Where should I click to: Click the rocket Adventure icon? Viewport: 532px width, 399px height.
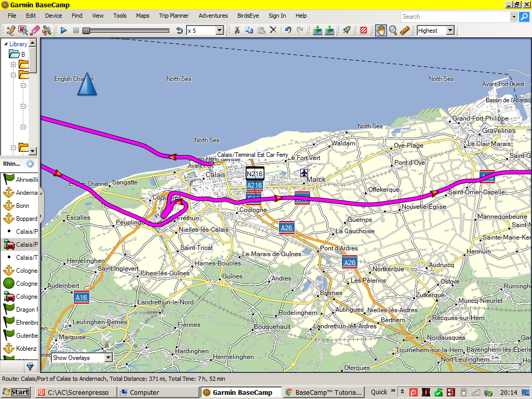click(x=347, y=30)
